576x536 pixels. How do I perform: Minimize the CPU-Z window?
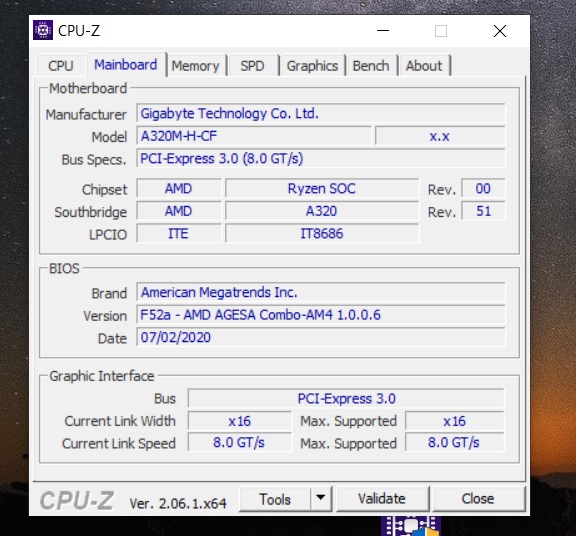tap(383, 31)
